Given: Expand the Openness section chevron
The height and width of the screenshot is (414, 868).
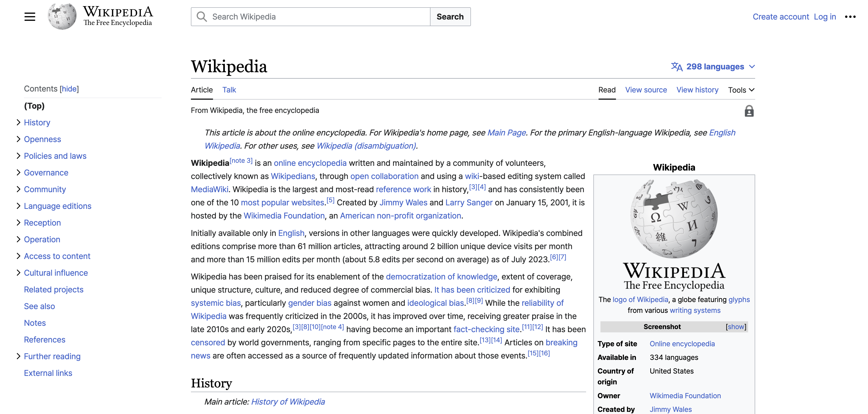Looking at the screenshot, I should [19, 139].
